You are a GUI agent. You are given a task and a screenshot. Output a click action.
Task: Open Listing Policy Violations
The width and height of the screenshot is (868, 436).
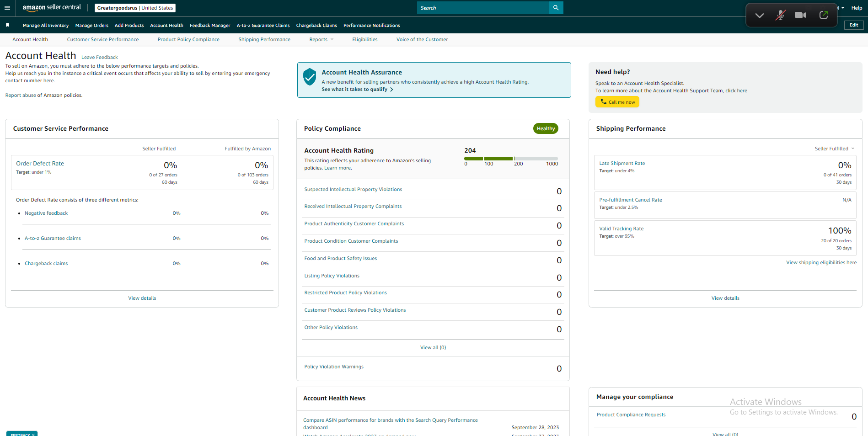tap(332, 276)
